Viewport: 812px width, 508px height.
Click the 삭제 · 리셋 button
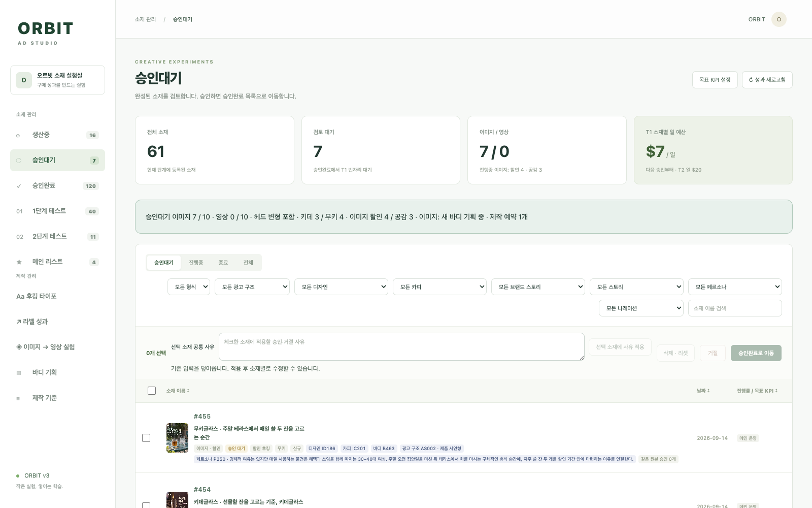point(675,353)
